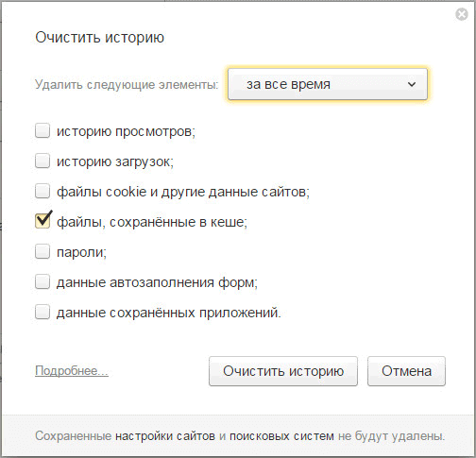Viewport: 476px width, 458px height.
Task: Click the label text 'файлы, сохранённые в кеше;'
Action: tap(152, 222)
